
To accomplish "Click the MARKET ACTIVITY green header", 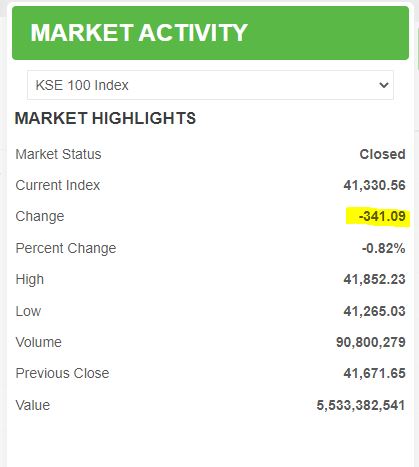I will click(210, 33).
